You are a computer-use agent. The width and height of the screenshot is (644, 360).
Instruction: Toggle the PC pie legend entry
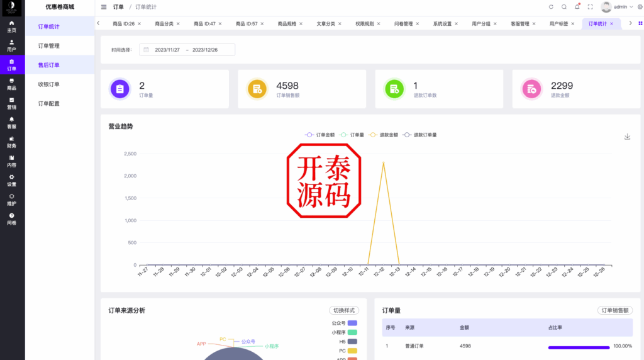pos(348,351)
